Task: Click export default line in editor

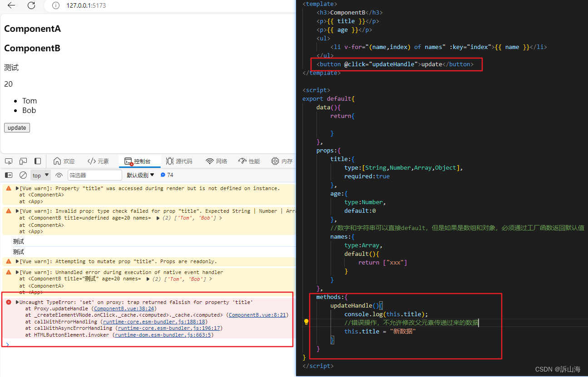Action: pos(328,98)
